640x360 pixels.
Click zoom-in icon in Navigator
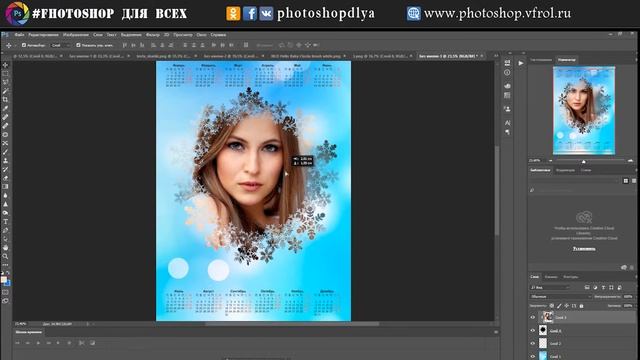631,161
